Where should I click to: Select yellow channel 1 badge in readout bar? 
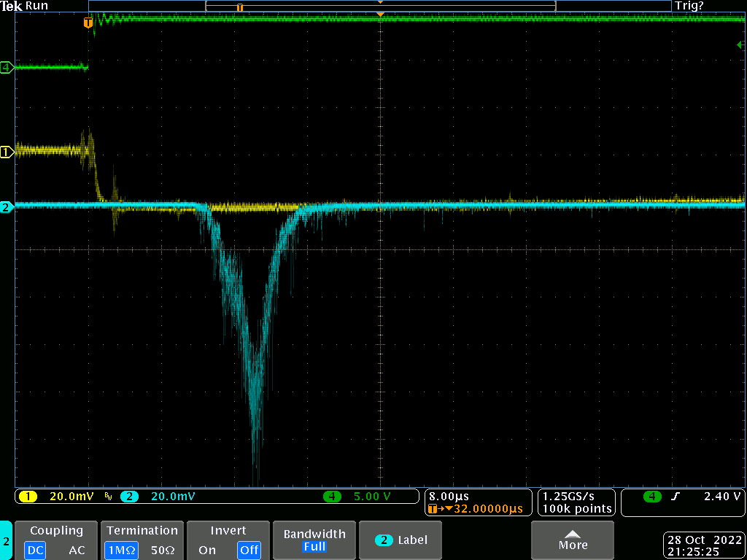28,497
